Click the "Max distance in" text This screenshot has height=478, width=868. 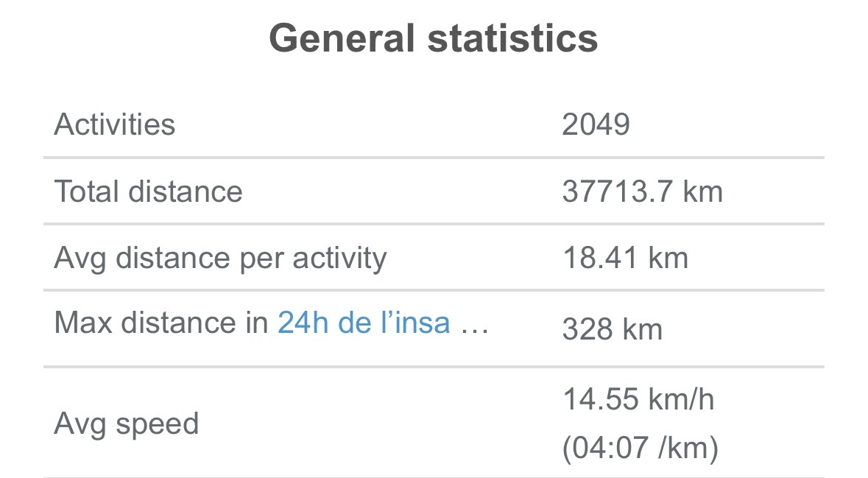pyautogui.click(x=161, y=323)
